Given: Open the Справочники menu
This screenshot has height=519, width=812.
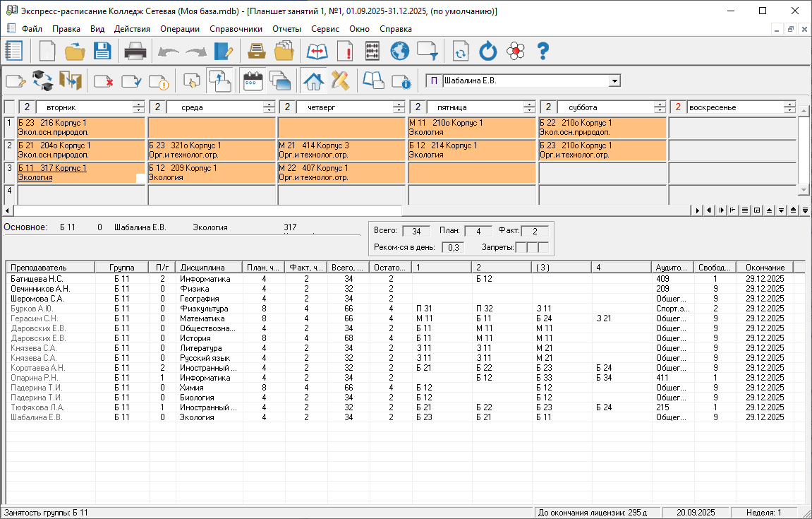Looking at the screenshot, I should click(236, 29).
